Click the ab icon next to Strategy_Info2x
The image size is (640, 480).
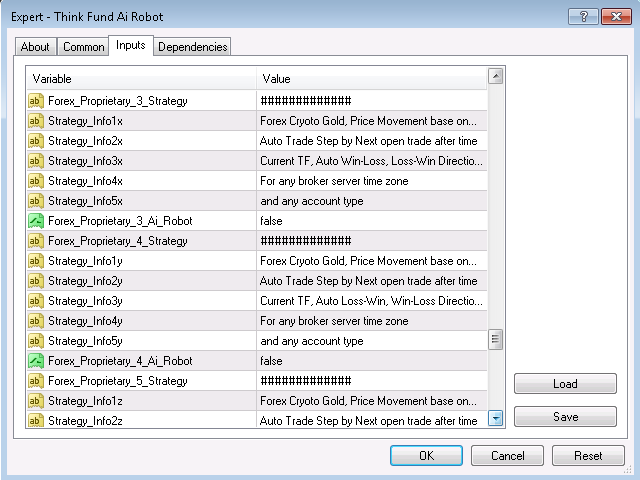point(36,141)
